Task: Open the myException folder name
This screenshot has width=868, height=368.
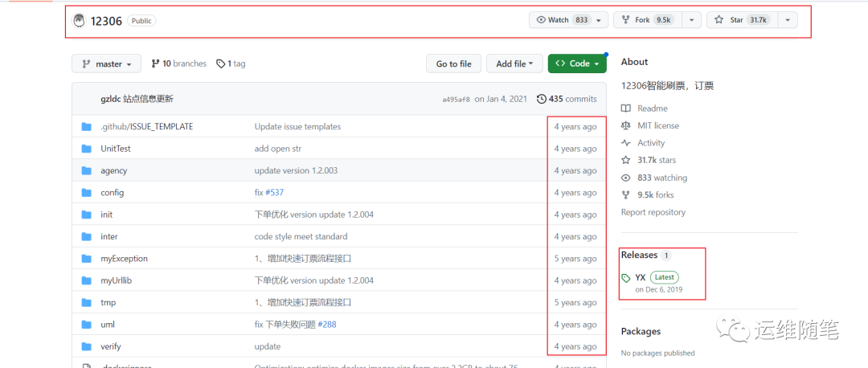Action: [124, 259]
